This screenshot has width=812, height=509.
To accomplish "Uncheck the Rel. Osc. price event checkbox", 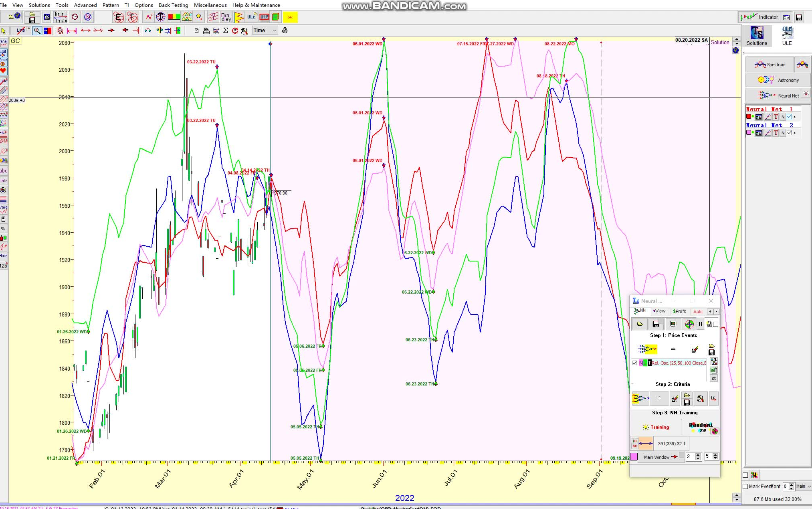I will tap(634, 363).
